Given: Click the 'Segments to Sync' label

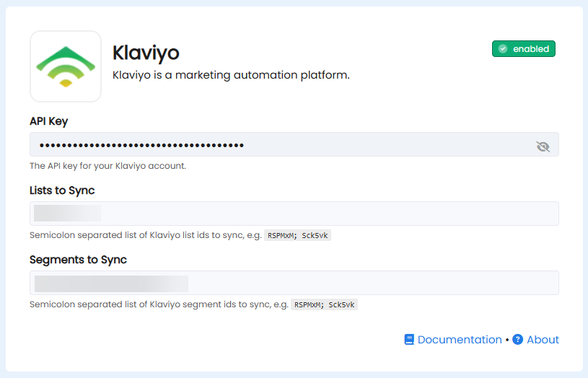Looking at the screenshot, I should [x=78, y=260].
